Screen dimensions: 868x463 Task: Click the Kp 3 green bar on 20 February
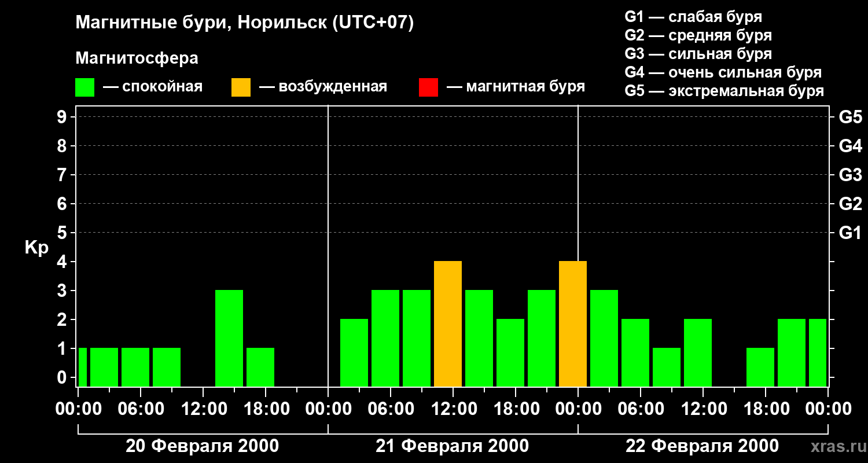click(x=229, y=338)
